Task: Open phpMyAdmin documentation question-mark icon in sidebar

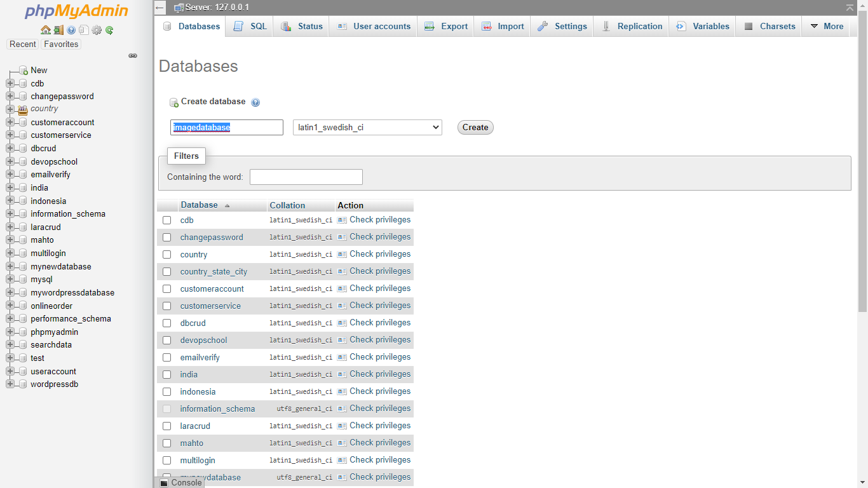Action: pyautogui.click(x=71, y=30)
